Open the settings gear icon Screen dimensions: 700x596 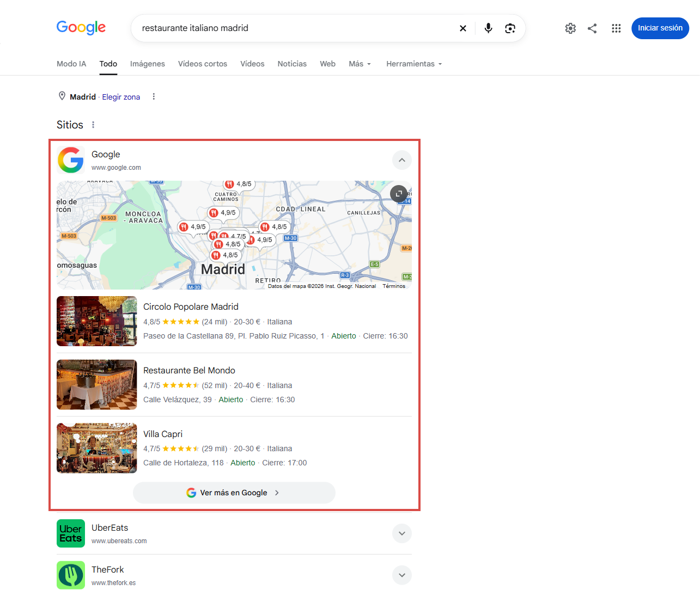point(570,28)
